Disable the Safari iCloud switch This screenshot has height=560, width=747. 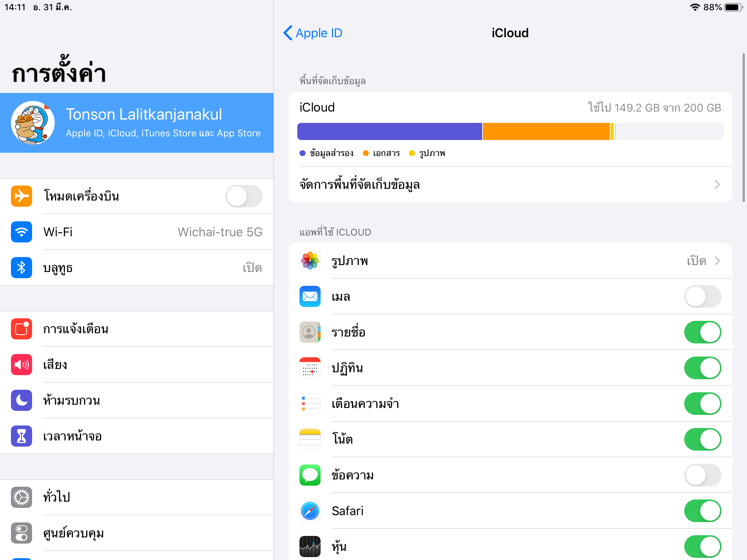703,511
